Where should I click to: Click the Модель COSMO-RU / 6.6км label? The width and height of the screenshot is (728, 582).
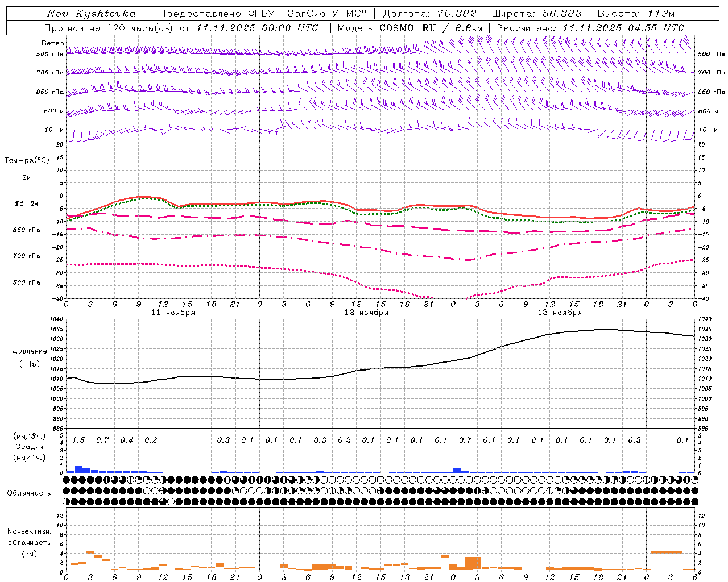pyautogui.click(x=410, y=28)
